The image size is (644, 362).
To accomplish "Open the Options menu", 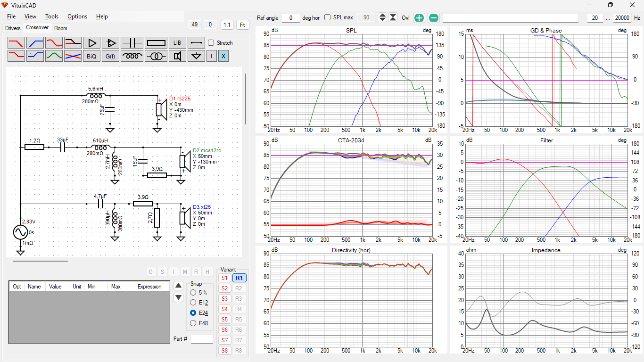I will [77, 16].
